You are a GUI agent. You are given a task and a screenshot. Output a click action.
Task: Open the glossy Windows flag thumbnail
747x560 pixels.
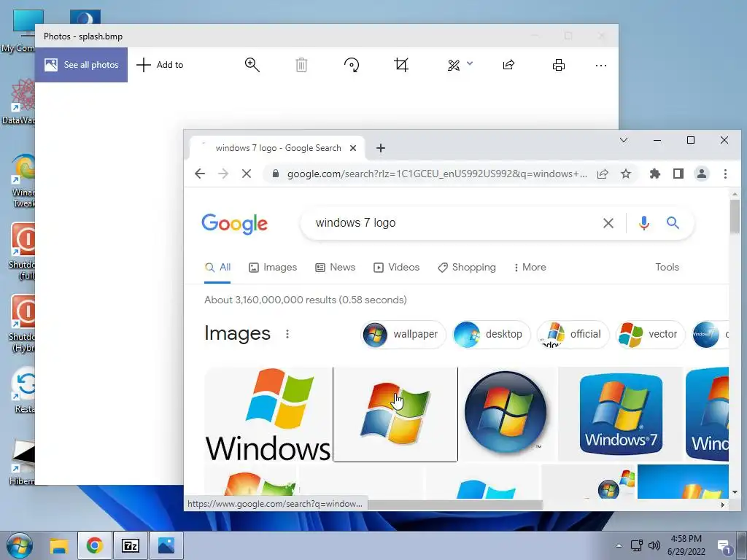pos(395,414)
